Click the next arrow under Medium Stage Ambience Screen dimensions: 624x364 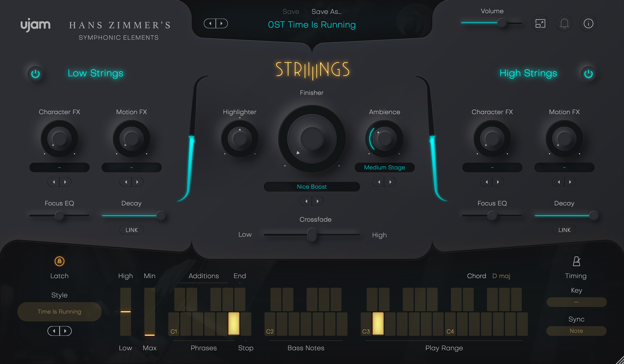click(x=390, y=182)
